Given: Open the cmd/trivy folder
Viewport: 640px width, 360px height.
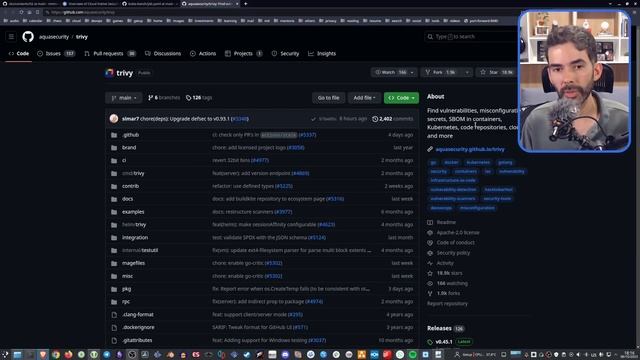Looking at the screenshot, I should point(133,173).
